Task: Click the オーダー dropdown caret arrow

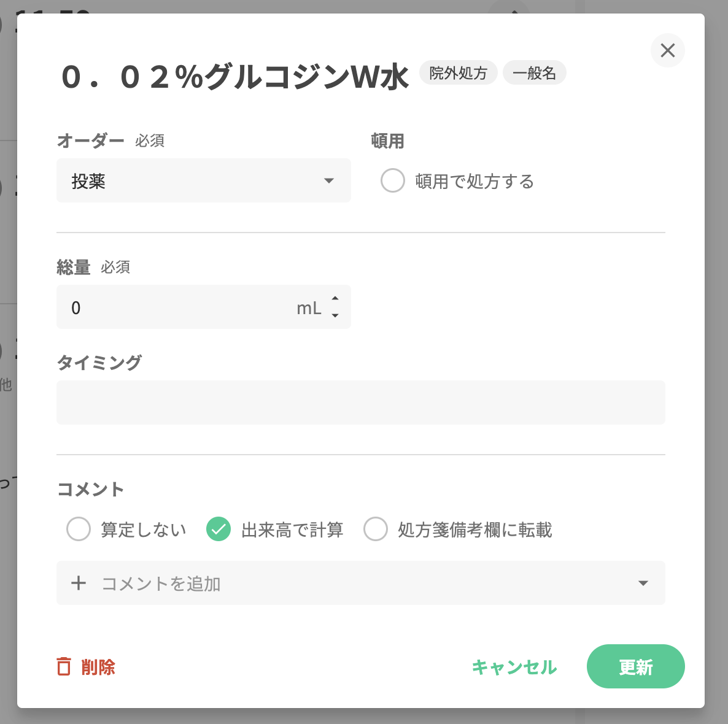Action: (329, 181)
